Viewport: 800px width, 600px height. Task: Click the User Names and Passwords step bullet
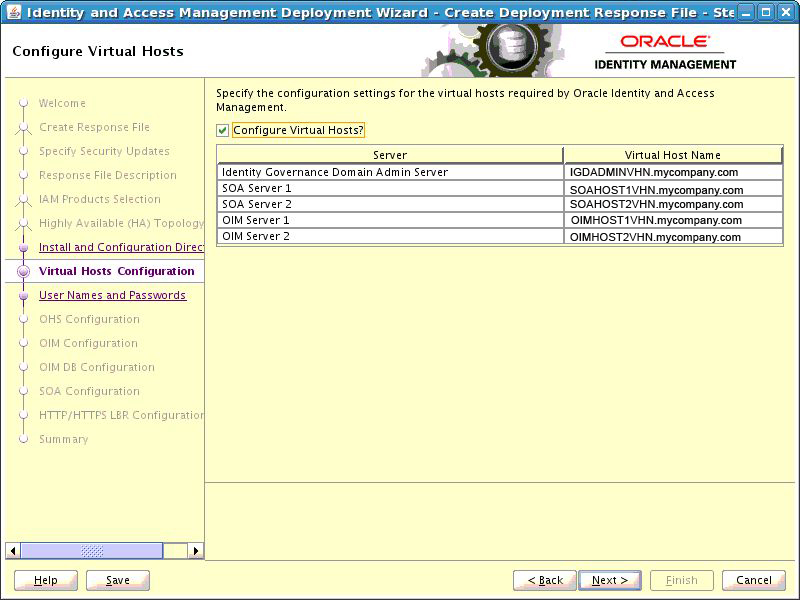23,295
